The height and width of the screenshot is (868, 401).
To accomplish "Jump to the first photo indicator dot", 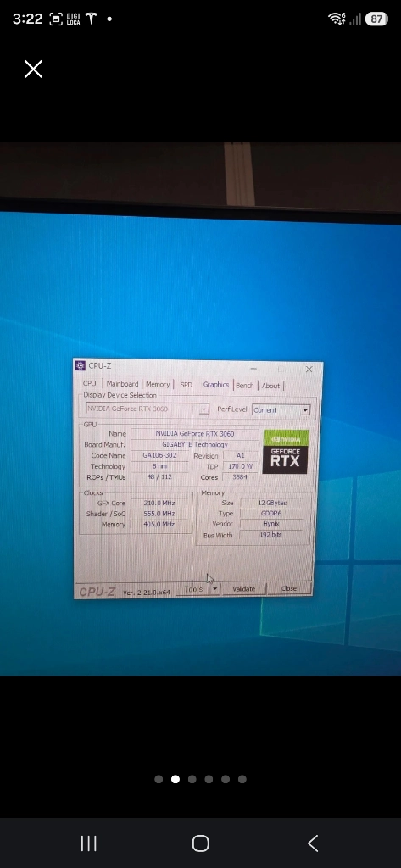I will [159, 780].
